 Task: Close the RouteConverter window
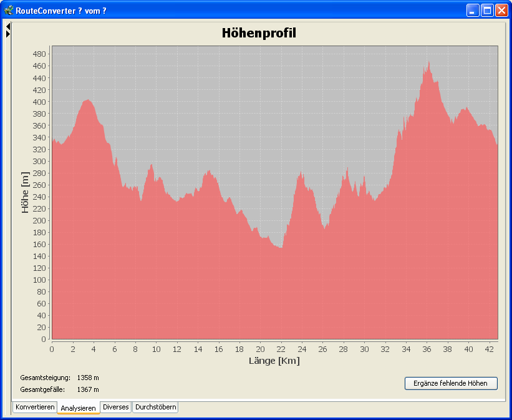[501, 10]
